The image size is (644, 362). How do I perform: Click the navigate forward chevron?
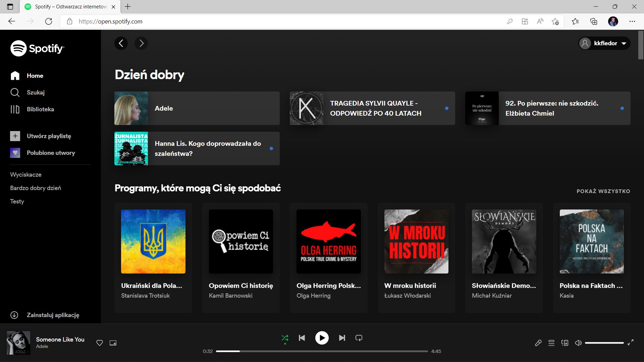point(141,43)
